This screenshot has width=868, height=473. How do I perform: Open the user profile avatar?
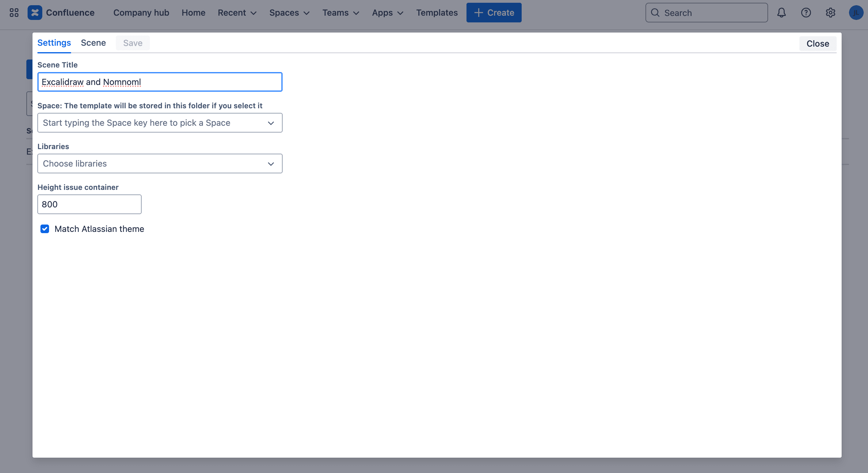click(856, 13)
